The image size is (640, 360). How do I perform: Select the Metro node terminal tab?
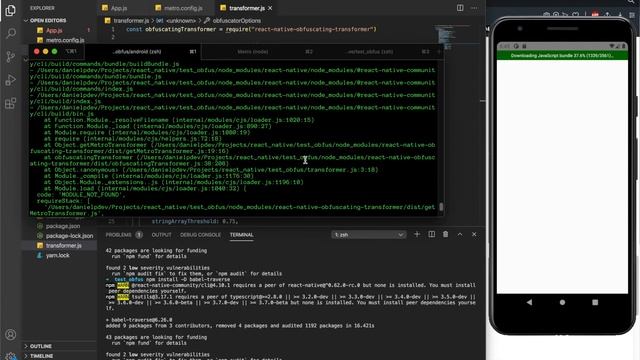tap(253, 52)
